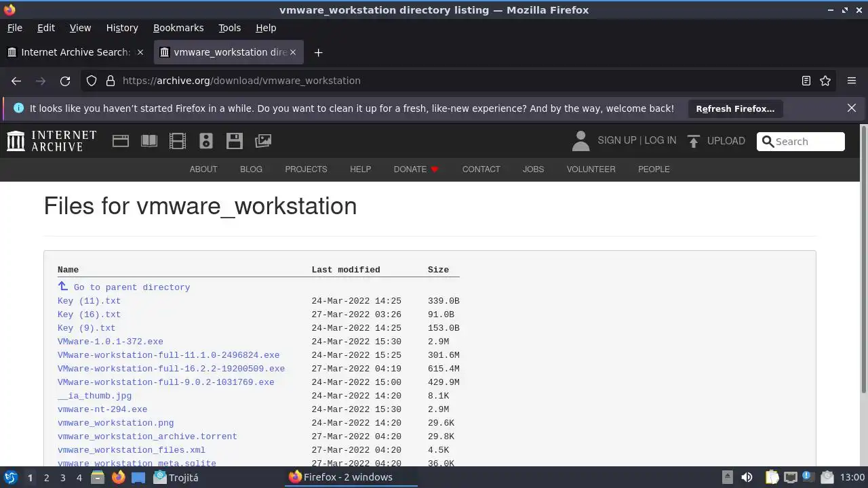Open the taskbar start menu icon
This screenshot has height=488, width=868.
(x=10, y=477)
